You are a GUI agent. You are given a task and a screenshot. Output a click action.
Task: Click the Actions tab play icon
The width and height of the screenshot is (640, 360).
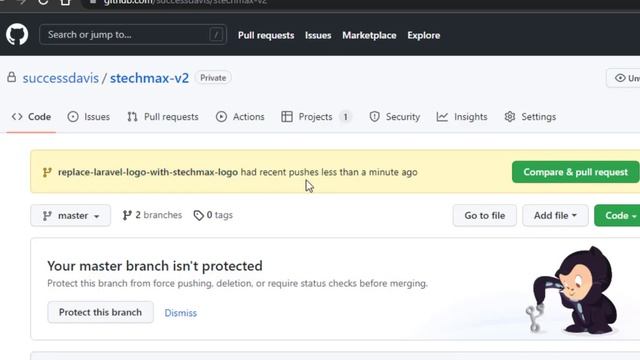[221, 117]
